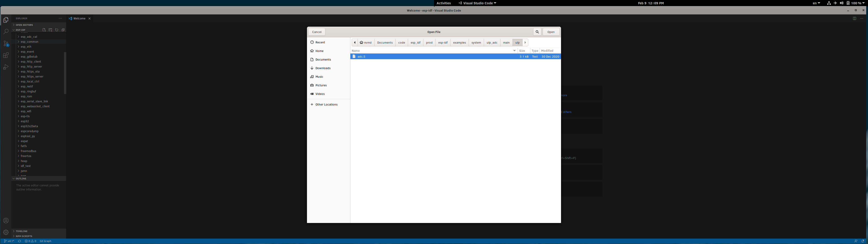
Task: Create a new folder in ESP-IDF explorer
Action: [x=50, y=30]
